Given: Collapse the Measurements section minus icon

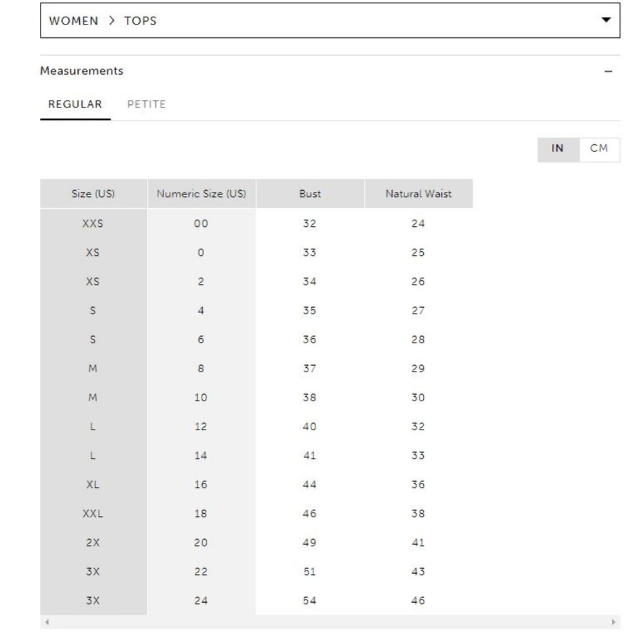Looking at the screenshot, I should tap(609, 71).
